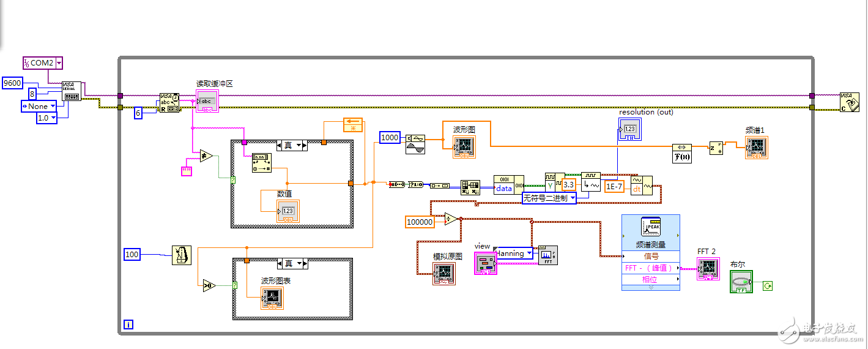Screen dimensions: 868x349
Task: Click the 波形图表 chart terminal
Action: point(272,298)
